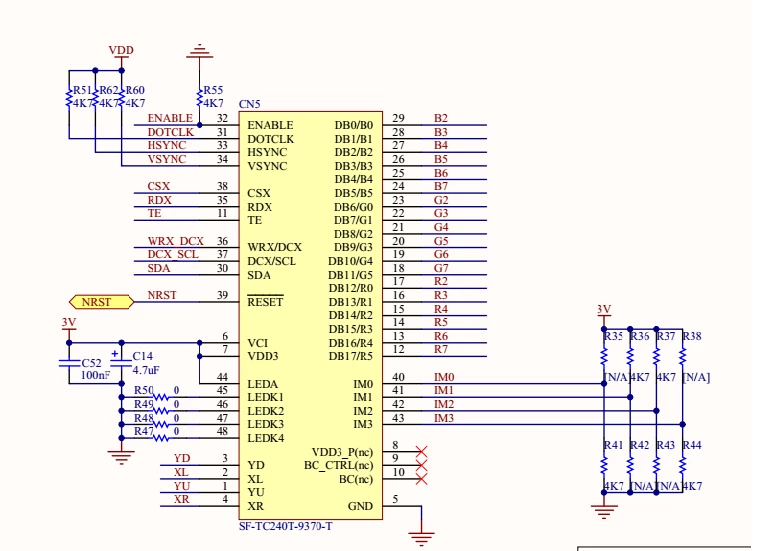783x551 pixels.
Task: Select resistor R44 4K7
Action: click(683, 466)
